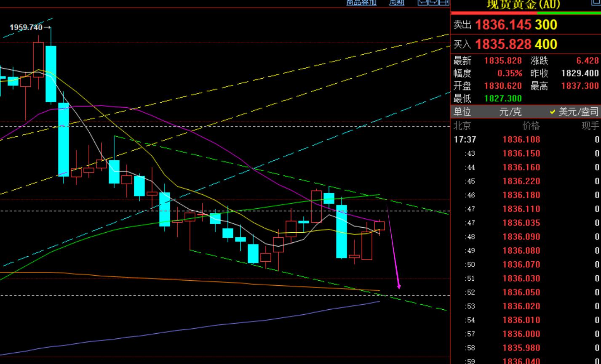Click the 买入 buy label

[x=462, y=44]
